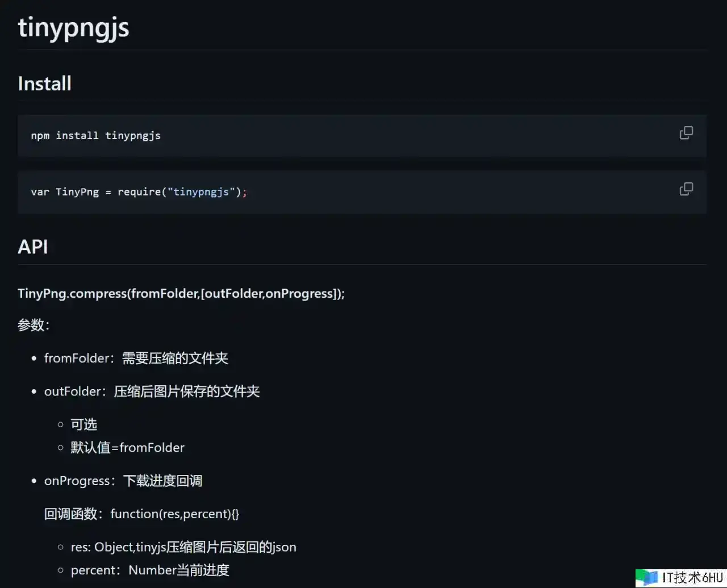Click the '可选' sub-item
Image resolution: width=727 pixels, height=588 pixels.
point(84,424)
